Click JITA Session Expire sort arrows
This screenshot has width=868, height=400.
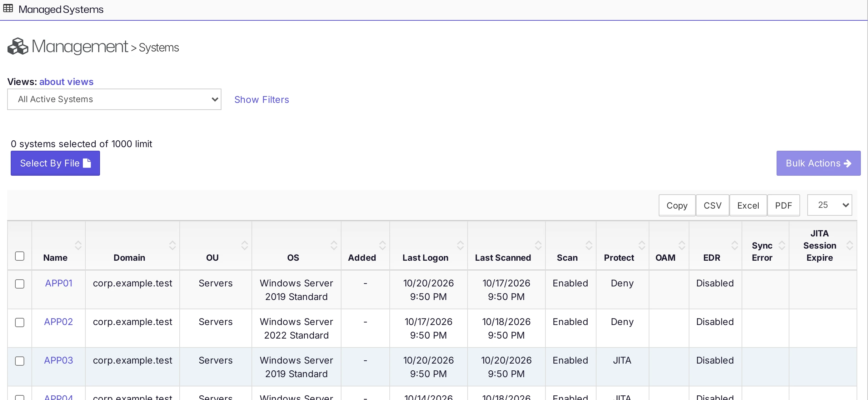[850, 245]
